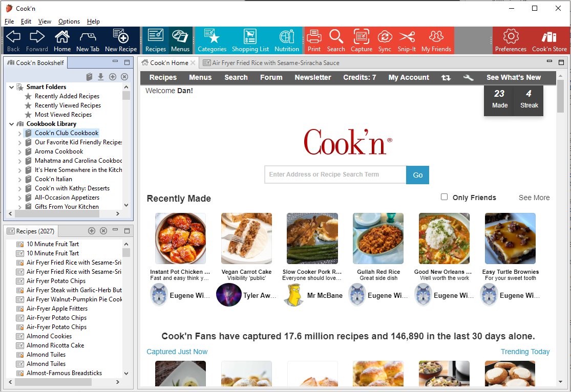The width and height of the screenshot is (571, 392).
Task: Collapse the Cookbook Library group
Action: click(11, 124)
